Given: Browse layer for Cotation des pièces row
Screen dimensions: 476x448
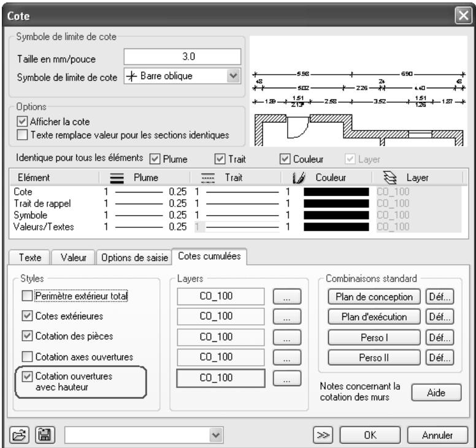Looking at the screenshot, I should click(x=287, y=337).
